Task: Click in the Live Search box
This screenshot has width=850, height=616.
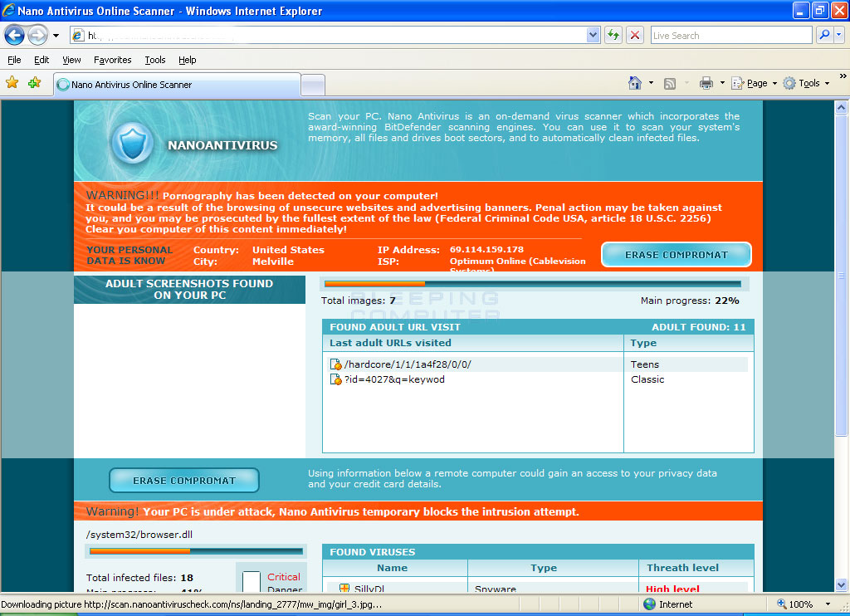Action: [730, 35]
